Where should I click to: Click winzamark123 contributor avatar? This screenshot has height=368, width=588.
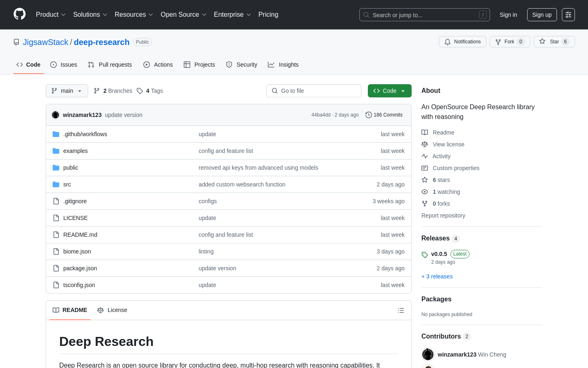428,355
